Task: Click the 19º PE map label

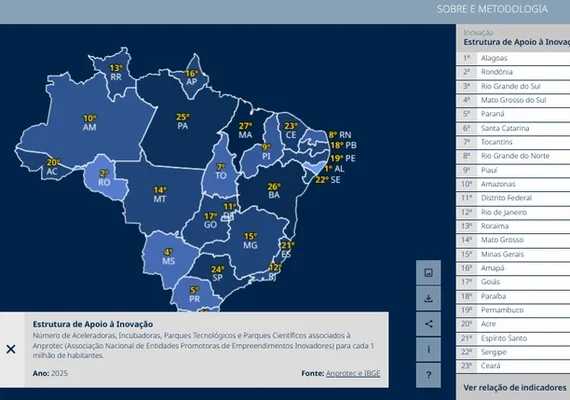Action: [x=343, y=159]
